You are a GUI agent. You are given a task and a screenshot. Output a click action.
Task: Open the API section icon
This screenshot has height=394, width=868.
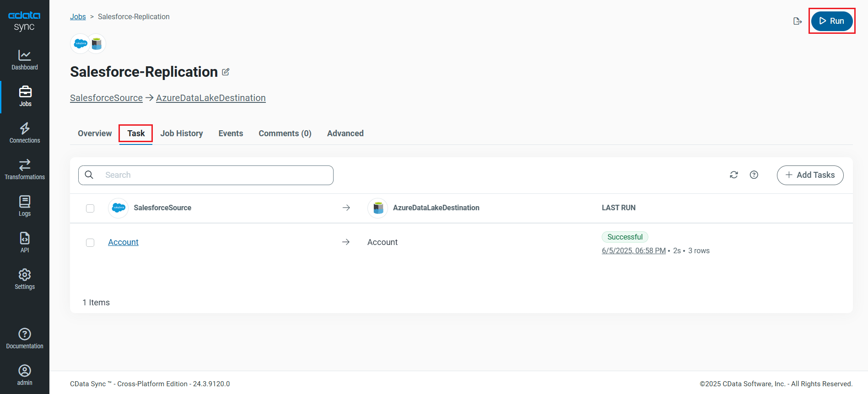(25, 242)
